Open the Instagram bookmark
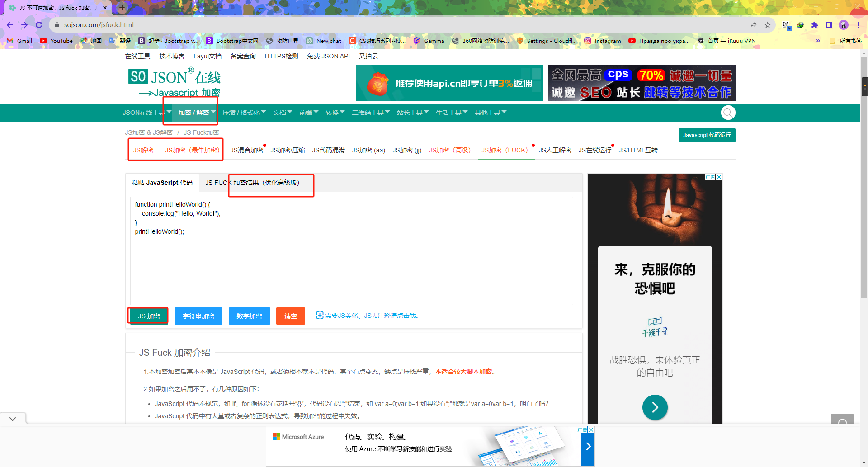This screenshot has width=868, height=467. [603, 41]
